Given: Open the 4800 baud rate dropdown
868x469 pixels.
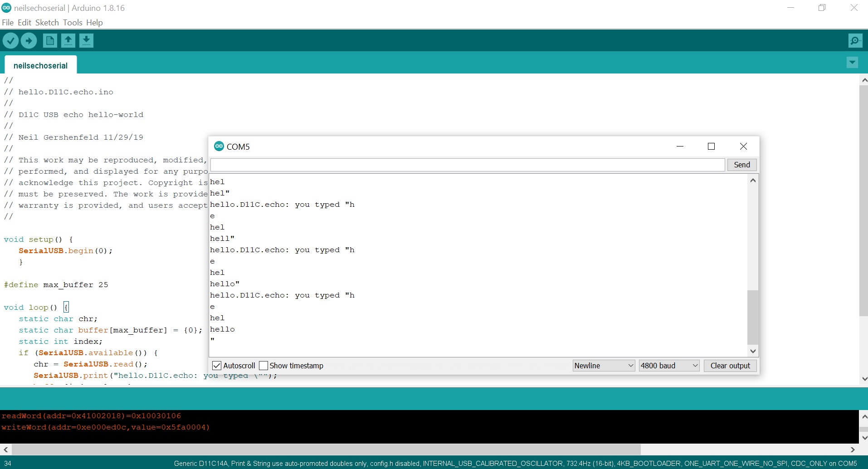Looking at the screenshot, I should pos(669,366).
